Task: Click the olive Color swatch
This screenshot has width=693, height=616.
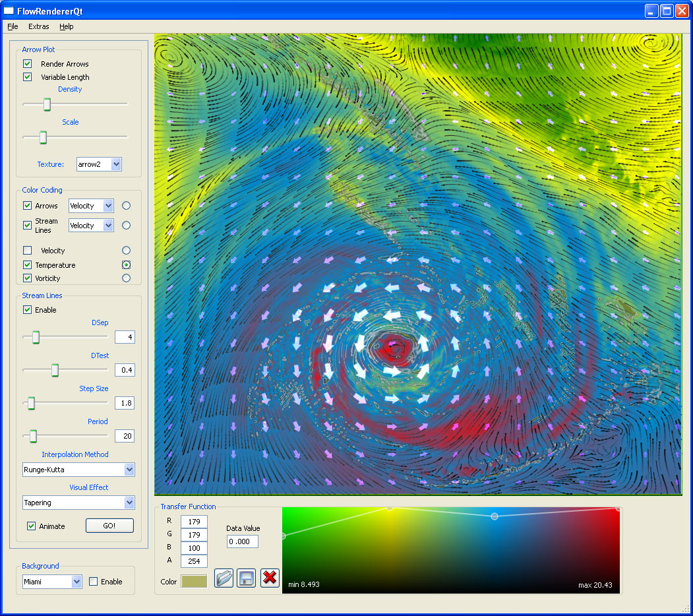Action: click(x=194, y=582)
